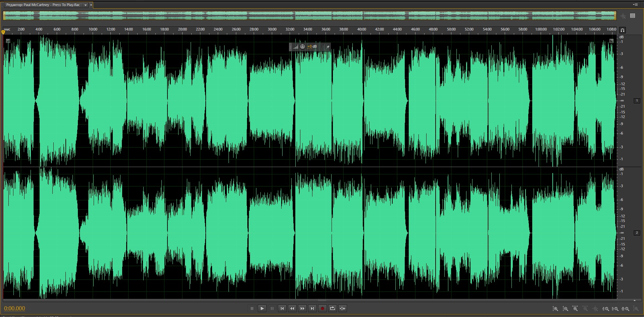Open the editor file list dropdown

[86, 5]
